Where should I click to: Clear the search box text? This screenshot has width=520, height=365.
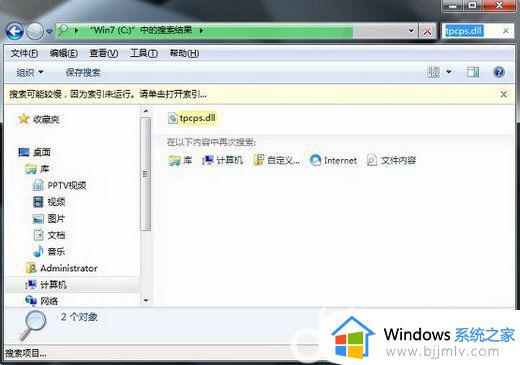coord(505,31)
